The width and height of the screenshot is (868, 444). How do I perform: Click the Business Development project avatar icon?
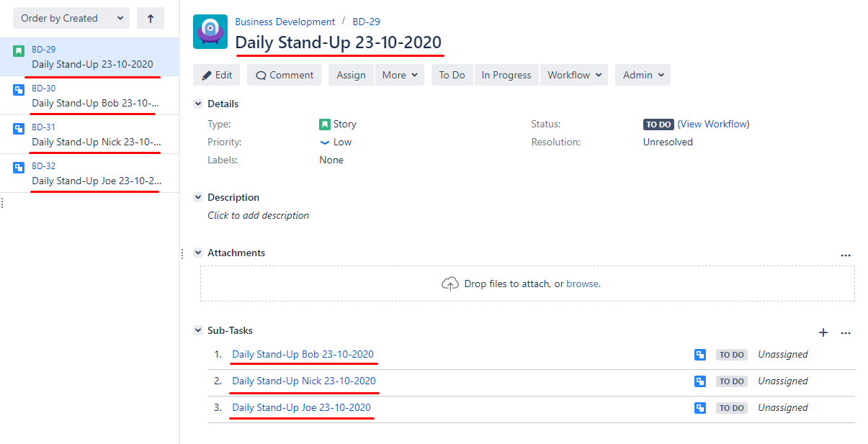click(210, 32)
